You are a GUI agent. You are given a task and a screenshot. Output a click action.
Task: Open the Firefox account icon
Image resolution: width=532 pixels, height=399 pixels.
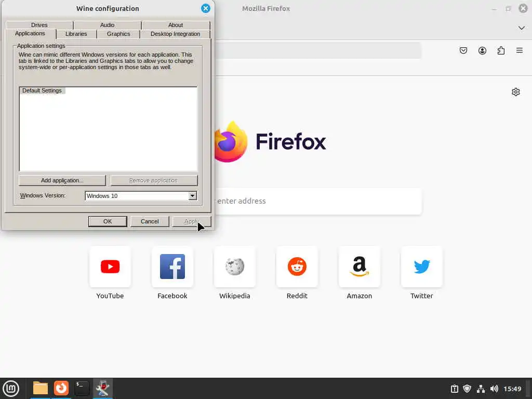point(482,50)
